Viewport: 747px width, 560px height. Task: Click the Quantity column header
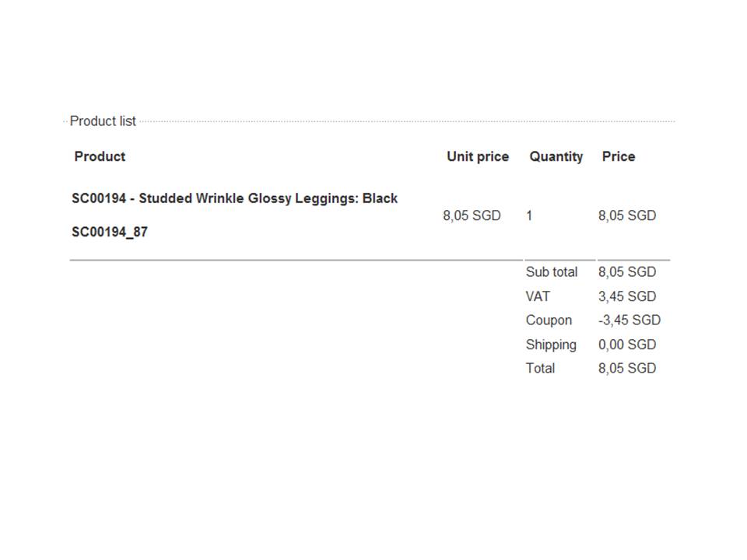556,156
